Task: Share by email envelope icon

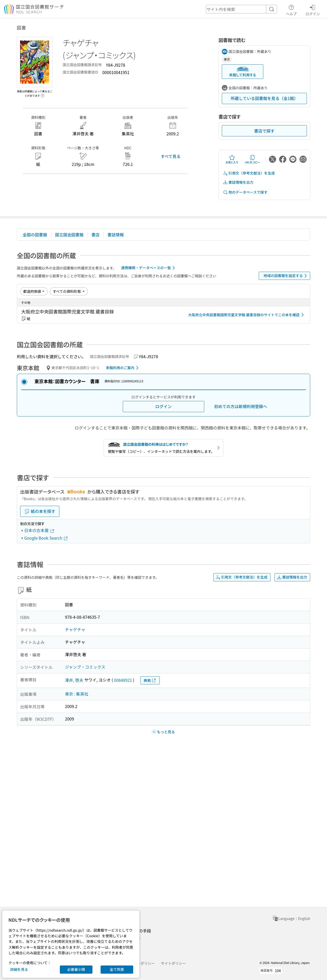Action: pyautogui.click(x=303, y=159)
